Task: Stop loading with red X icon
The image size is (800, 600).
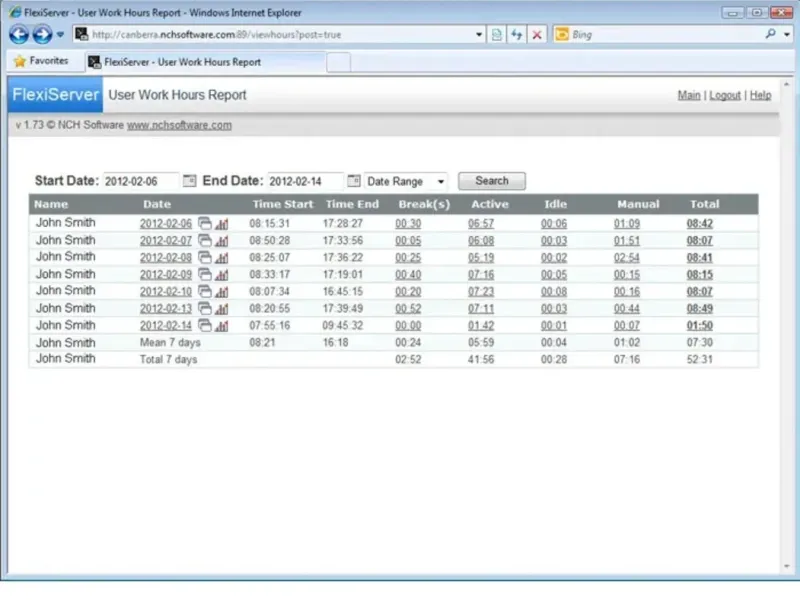Action: pos(537,35)
